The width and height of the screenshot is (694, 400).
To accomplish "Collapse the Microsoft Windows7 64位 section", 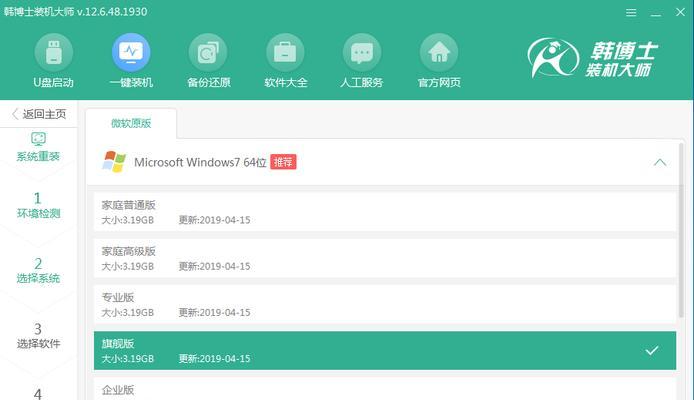I will 659,162.
